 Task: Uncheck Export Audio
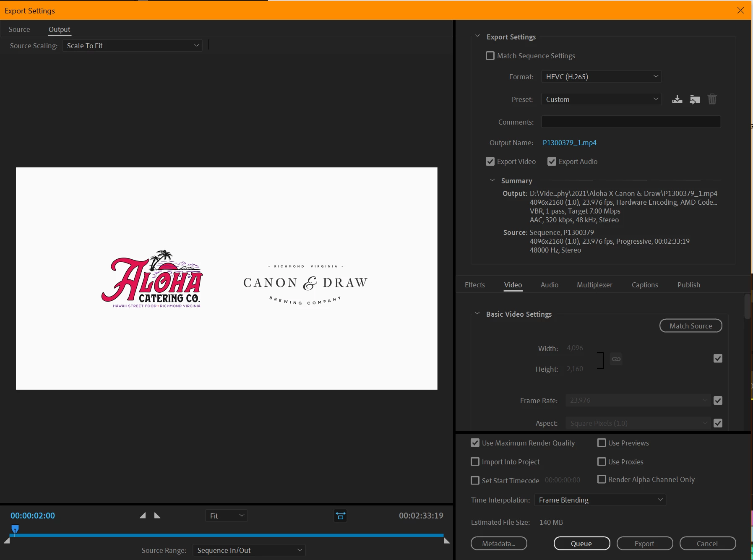pos(552,161)
